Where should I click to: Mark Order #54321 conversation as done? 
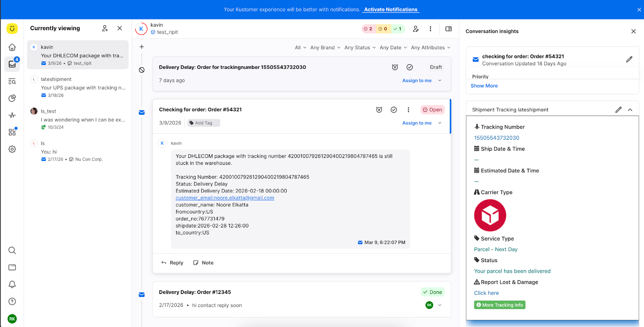[394, 110]
